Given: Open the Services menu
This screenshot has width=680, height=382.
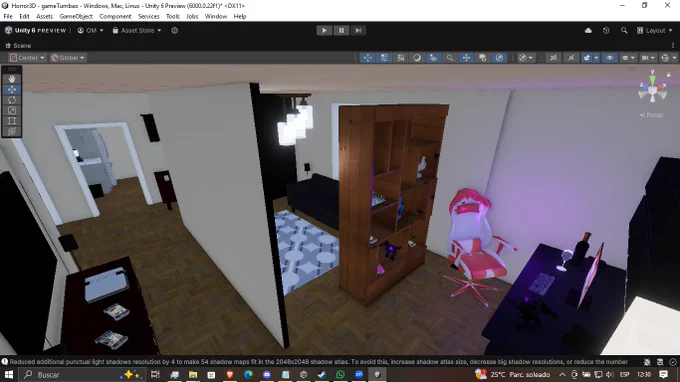Looking at the screenshot, I should click(148, 16).
